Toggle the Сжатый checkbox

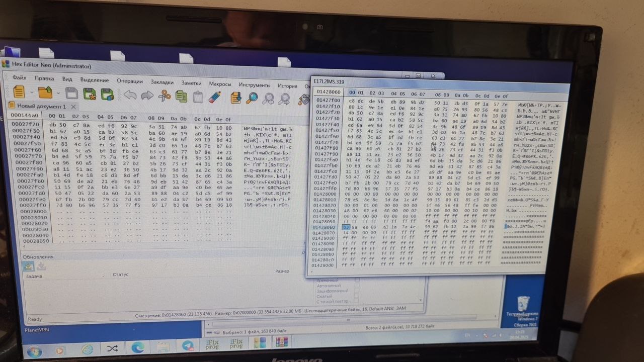click(x=357, y=297)
